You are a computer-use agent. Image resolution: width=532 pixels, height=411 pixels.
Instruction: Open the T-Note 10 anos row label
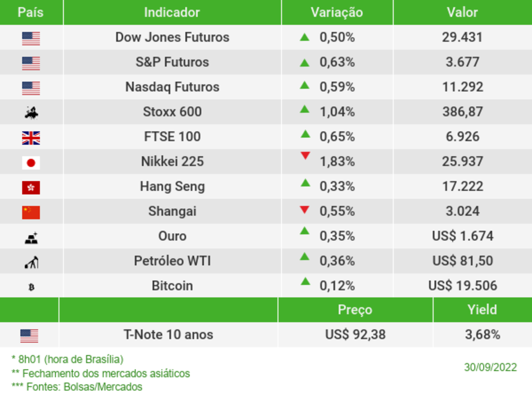(168, 335)
